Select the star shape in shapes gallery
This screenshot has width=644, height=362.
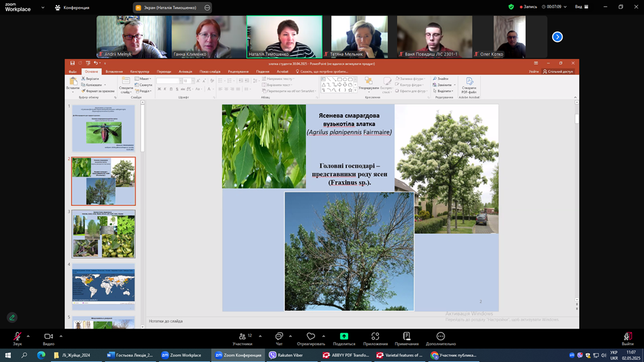click(x=350, y=90)
